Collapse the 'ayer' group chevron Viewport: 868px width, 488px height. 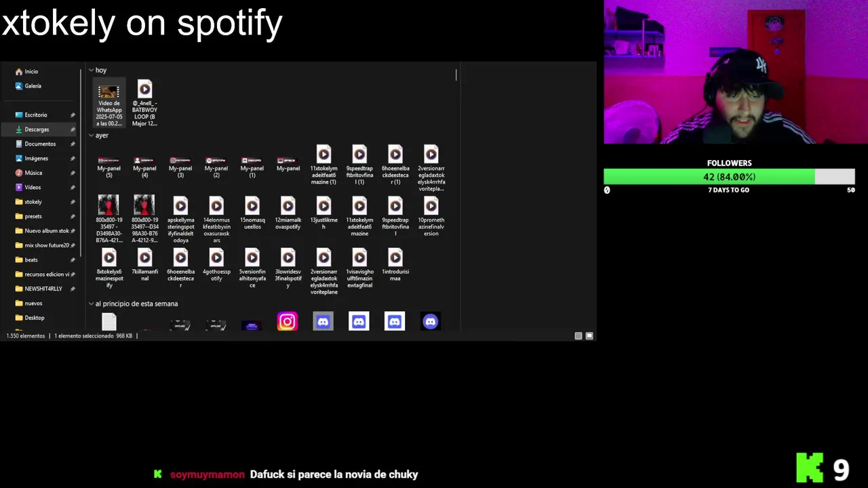[x=91, y=136]
